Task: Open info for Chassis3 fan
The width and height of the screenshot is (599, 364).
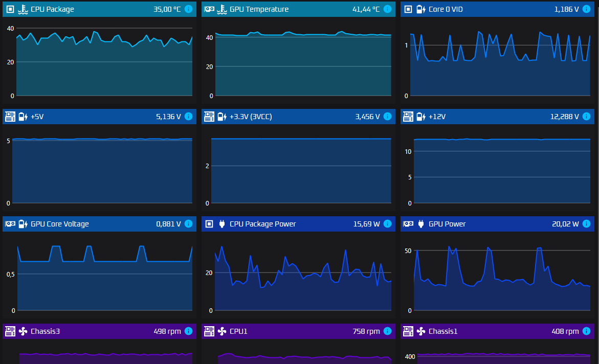Action: 188,331
